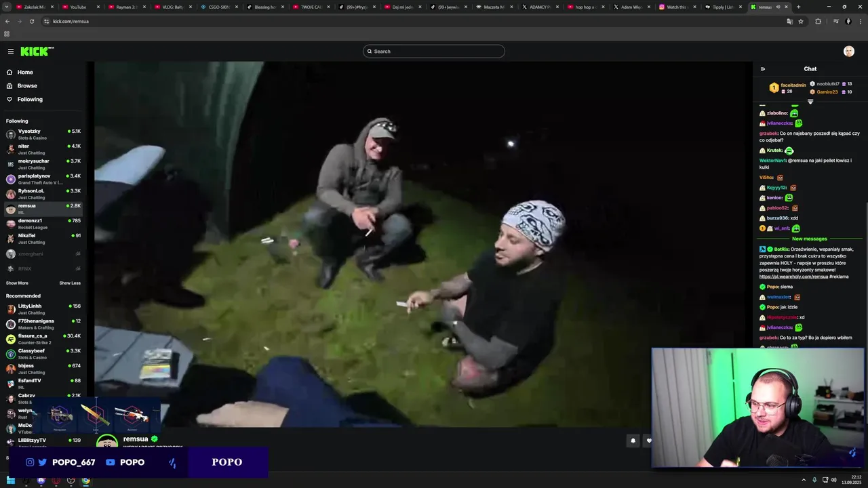This screenshot has width=868, height=488.
Task: Open Discord from the taskbar
Action: 41,481
